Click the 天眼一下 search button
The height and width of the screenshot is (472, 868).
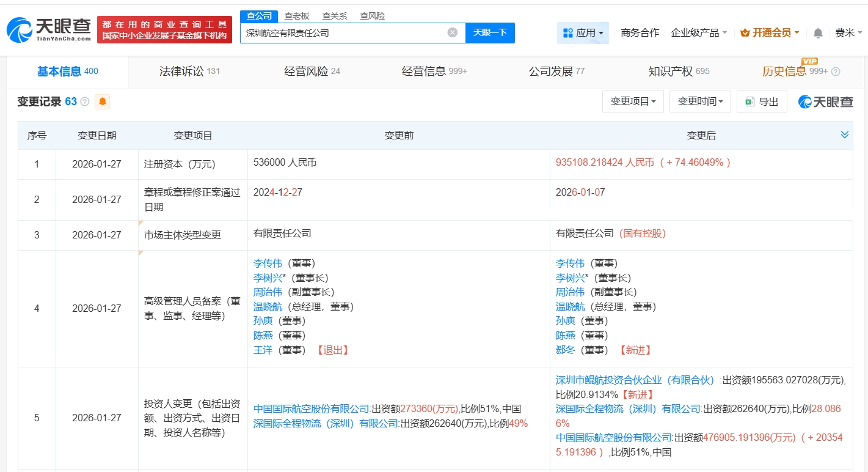click(490, 32)
